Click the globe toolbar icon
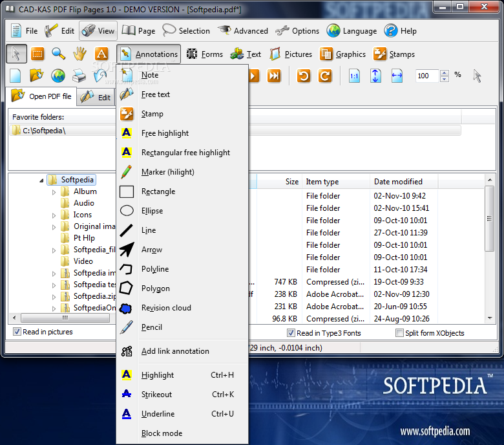Image resolution: width=504 pixels, height=445 pixels. tap(58, 76)
